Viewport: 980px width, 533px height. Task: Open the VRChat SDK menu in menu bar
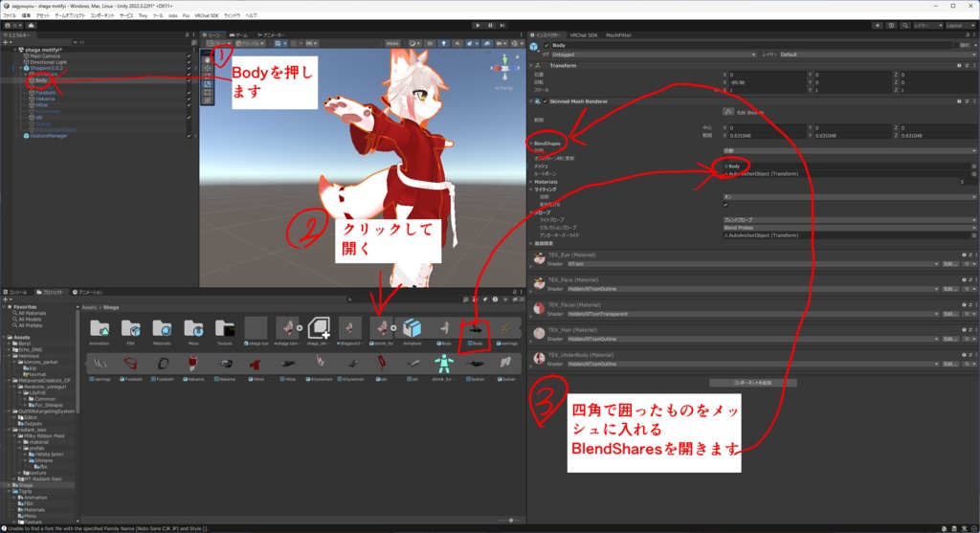(207, 15)
